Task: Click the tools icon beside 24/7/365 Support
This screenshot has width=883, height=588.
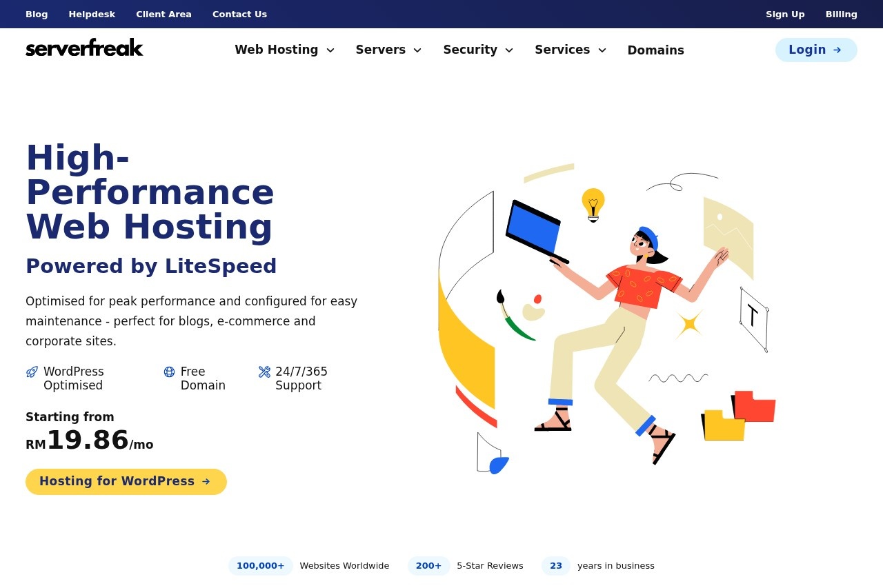Action: click(264, 372)
